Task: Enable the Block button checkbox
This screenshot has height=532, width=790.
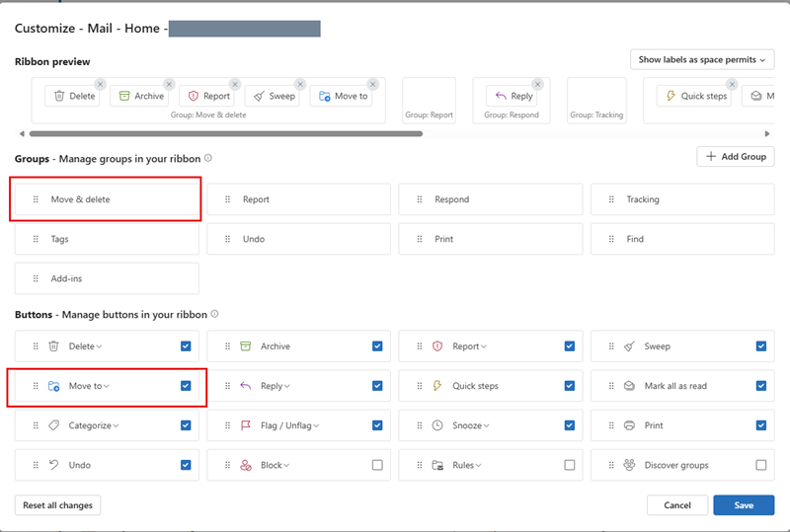Action: pyautogui.click(x=377, y=465)
